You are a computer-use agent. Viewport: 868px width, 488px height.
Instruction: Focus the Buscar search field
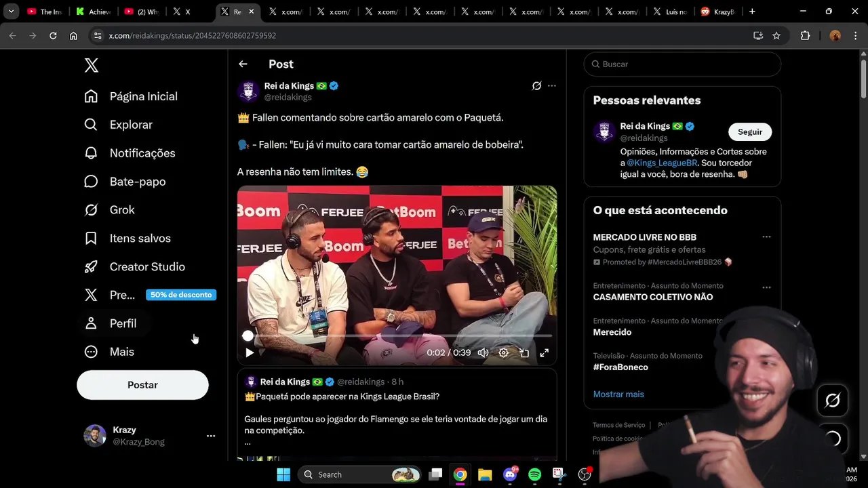[682, 64]
